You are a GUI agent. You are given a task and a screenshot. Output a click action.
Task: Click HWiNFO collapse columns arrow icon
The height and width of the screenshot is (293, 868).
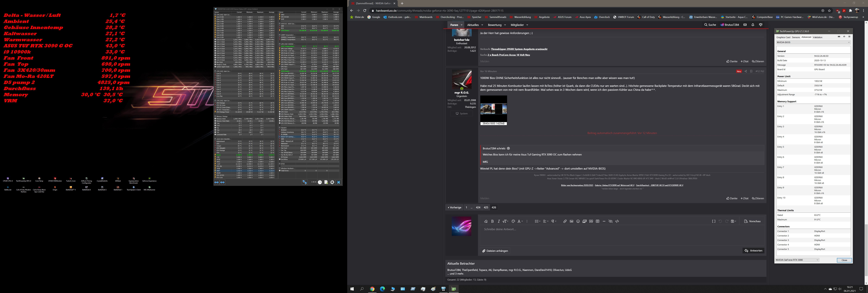(x=222, y=182)
